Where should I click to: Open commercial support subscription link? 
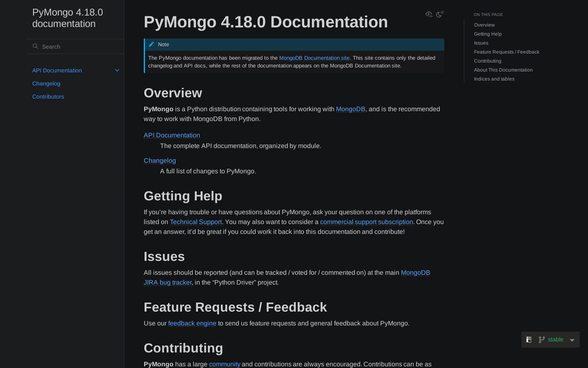(x=367, y=222)
